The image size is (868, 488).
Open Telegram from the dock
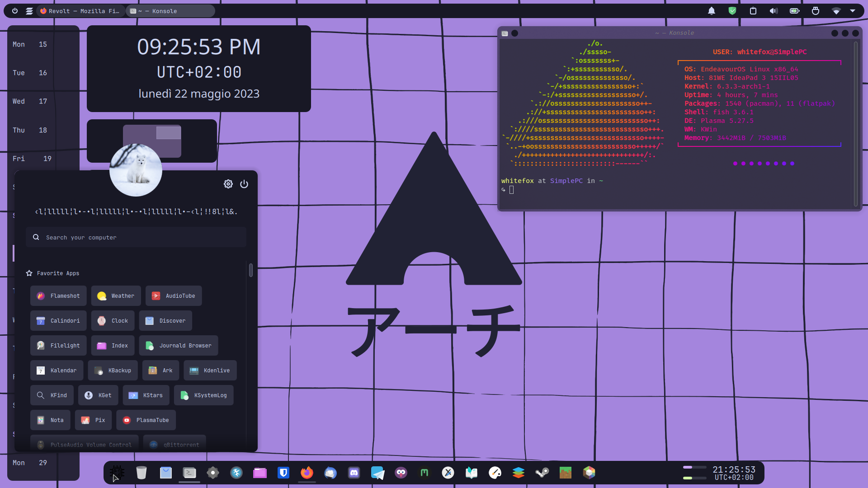point(377,473)
